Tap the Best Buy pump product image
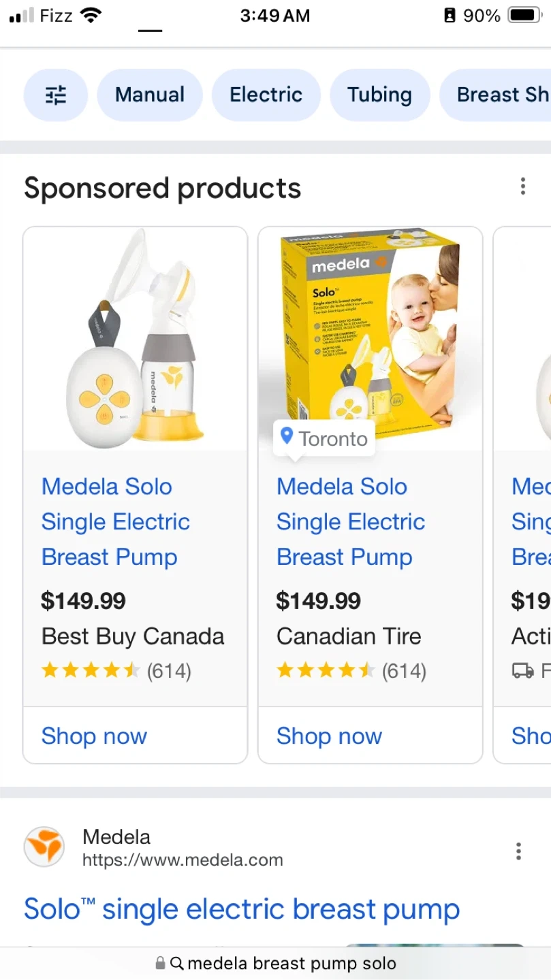 pyautogui.click(x=135, y=340)
